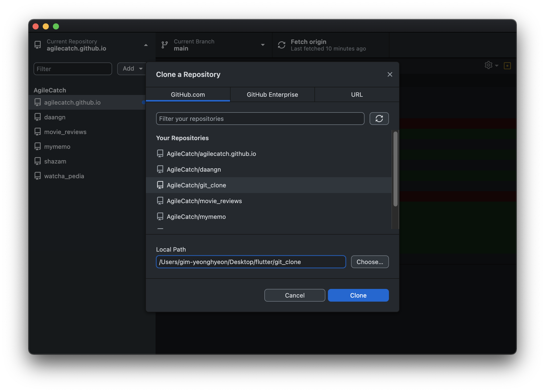Click the Current Repository icon in toolbar
This screenshot has width=545, height=392.
(38, 45)
